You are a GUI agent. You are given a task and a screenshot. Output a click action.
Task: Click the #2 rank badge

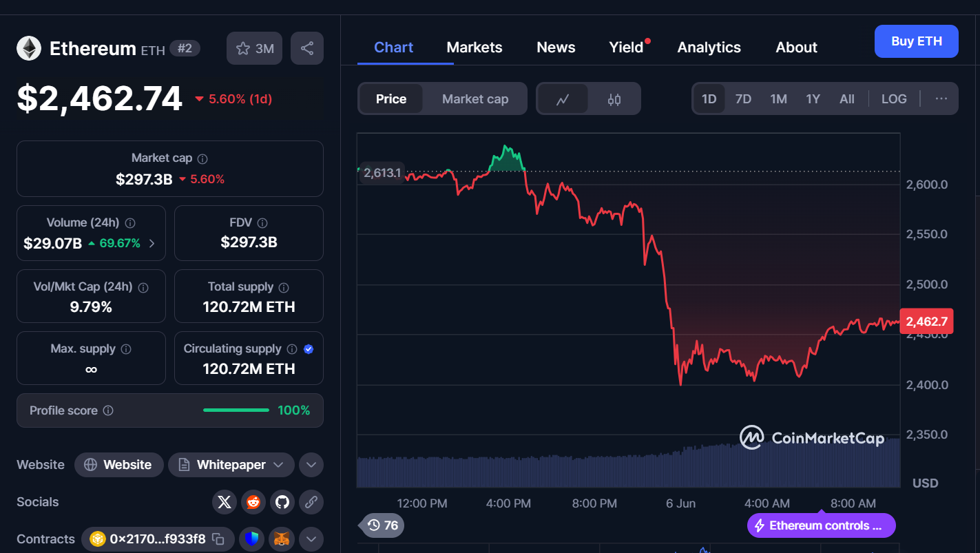coord(185,48)
